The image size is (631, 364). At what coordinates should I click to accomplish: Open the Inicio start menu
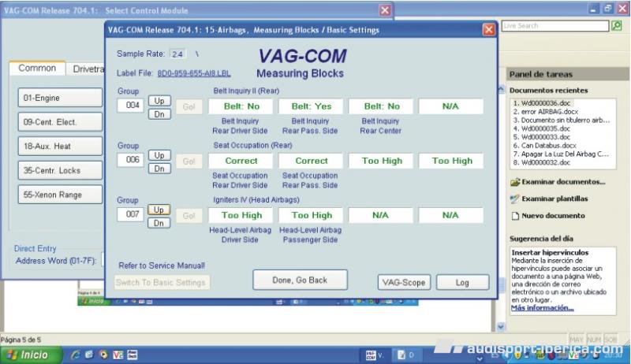point(31,355)
